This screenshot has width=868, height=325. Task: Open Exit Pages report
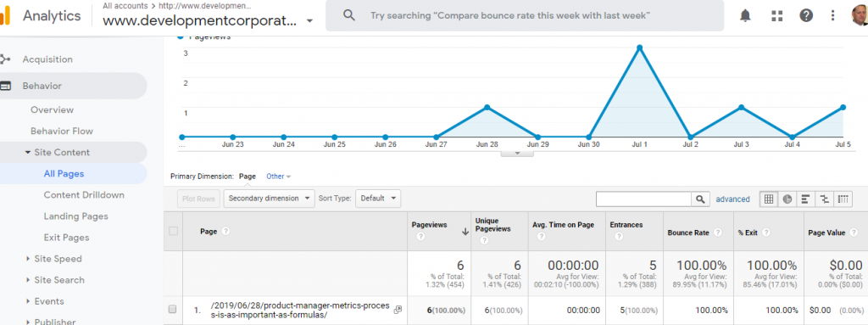66,238
